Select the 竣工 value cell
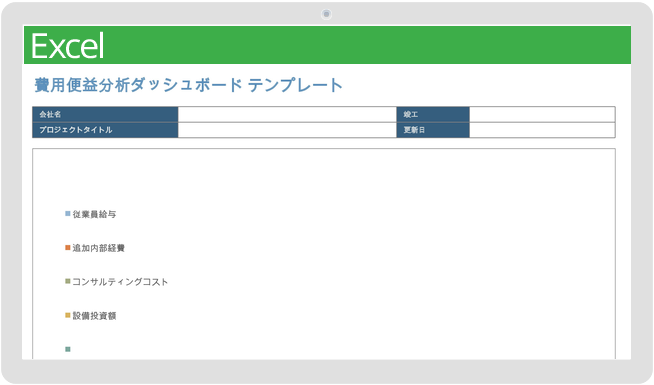Screen dimensions: 654x385 (542, 114)
